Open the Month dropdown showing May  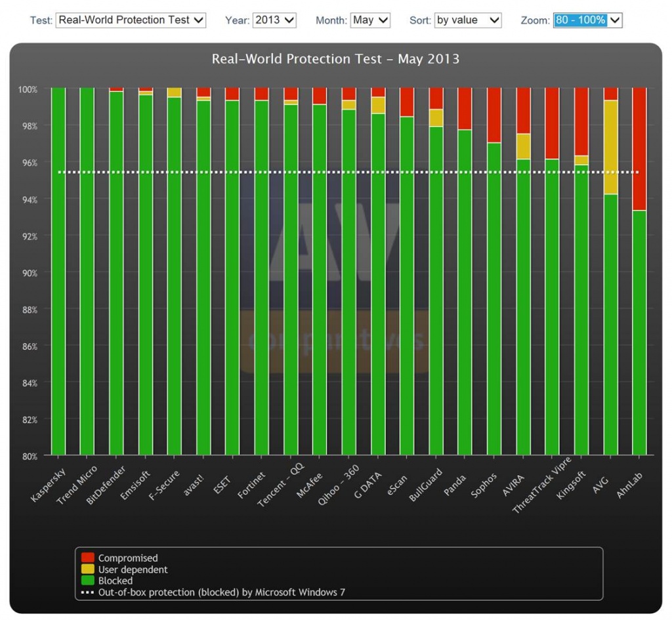tap(370, 20)
